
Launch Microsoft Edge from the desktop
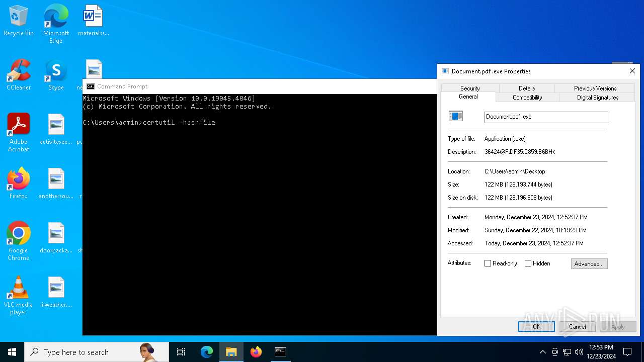(56, 24)
